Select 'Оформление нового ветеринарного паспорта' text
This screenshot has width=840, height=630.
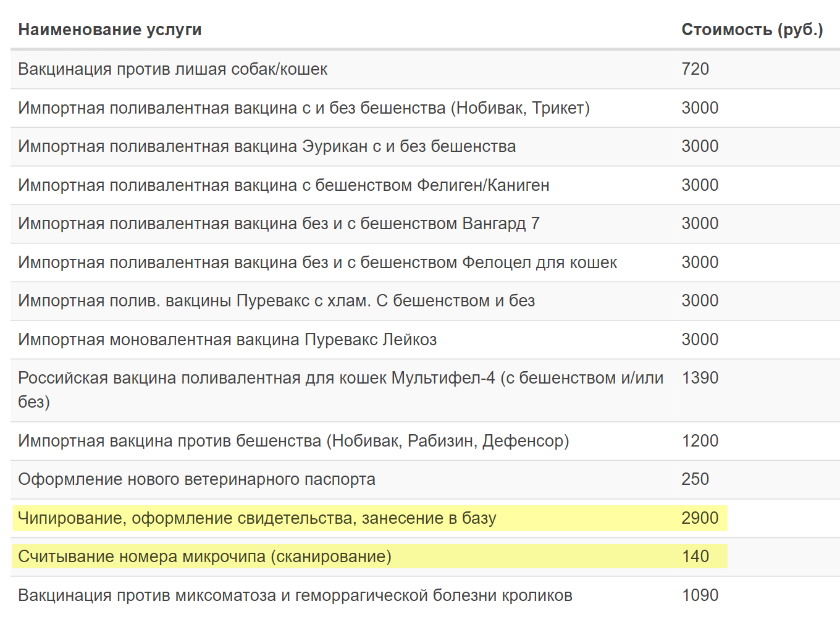point(196,479)
